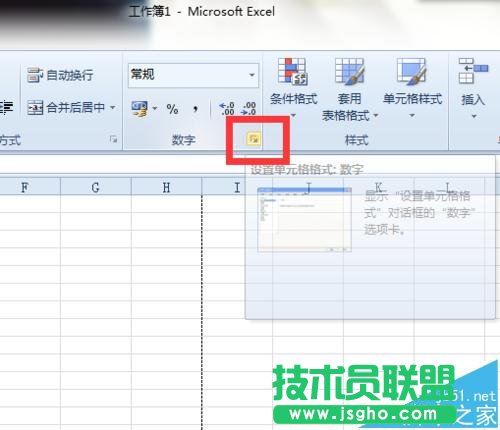The width and height of the screenshot is (500, 430).
Task: Click the 数字 group label
Action: point(183,140)
